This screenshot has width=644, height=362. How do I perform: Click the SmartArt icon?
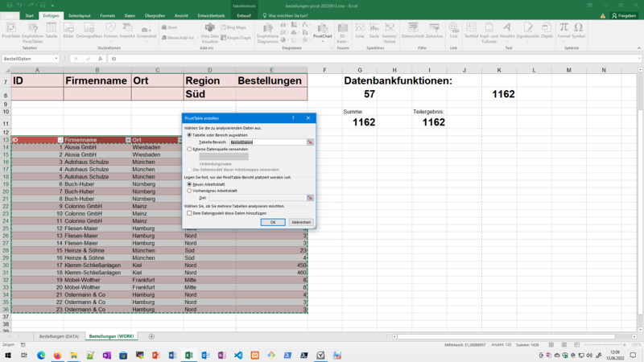pyautogui.click(x=127, y=31)
